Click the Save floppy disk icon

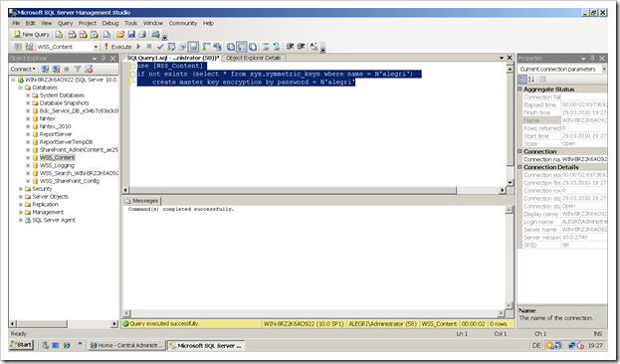pyautogui.click(x=131, y=35)
